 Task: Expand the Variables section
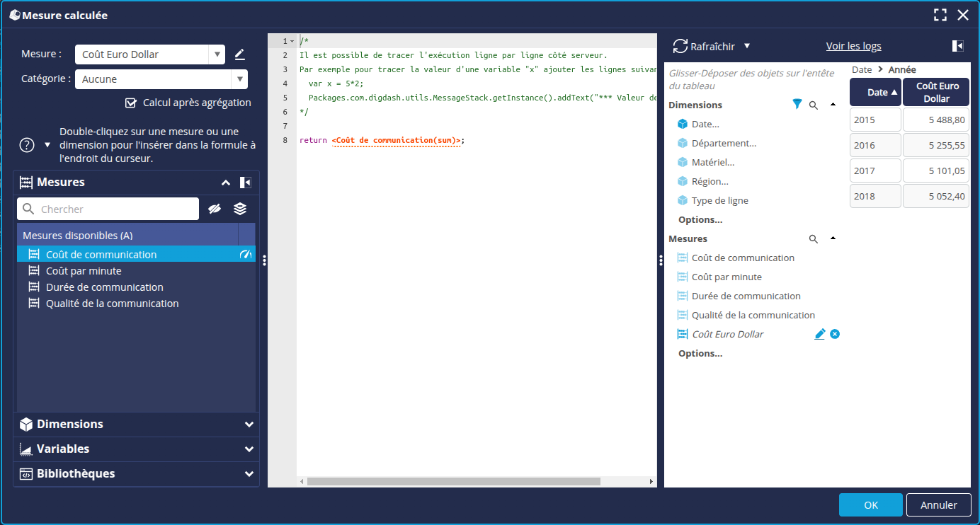coord(137,449)
